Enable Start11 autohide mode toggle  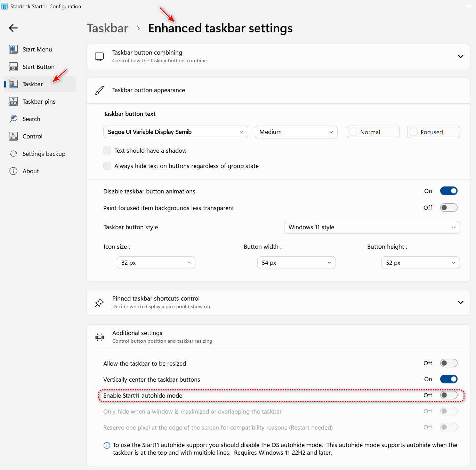tap(449, 395)
